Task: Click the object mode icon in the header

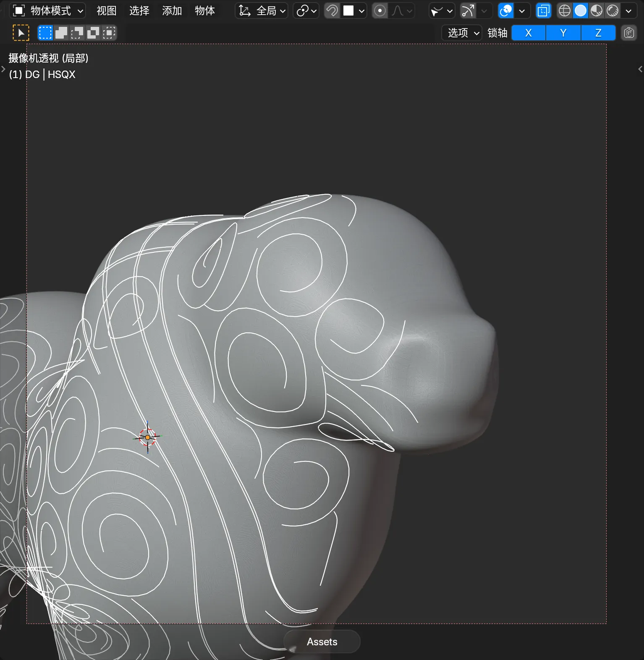Action: click(19, 10)
